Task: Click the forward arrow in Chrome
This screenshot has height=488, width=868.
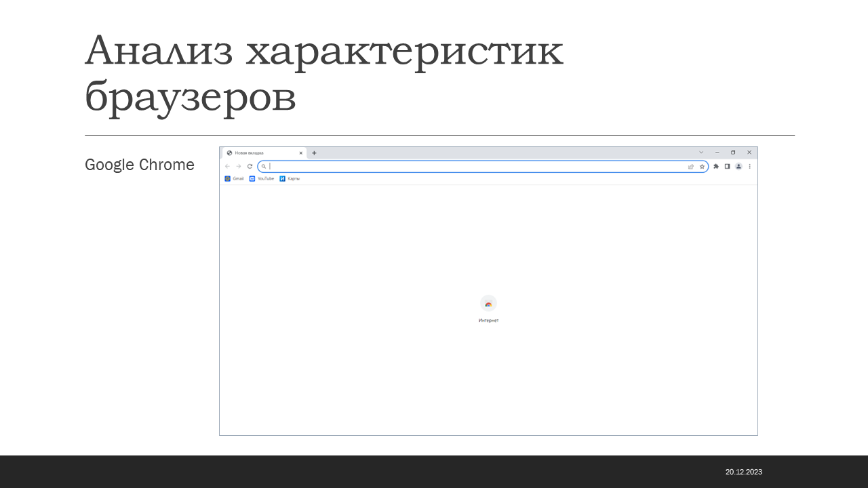Action: coord(238,166)
